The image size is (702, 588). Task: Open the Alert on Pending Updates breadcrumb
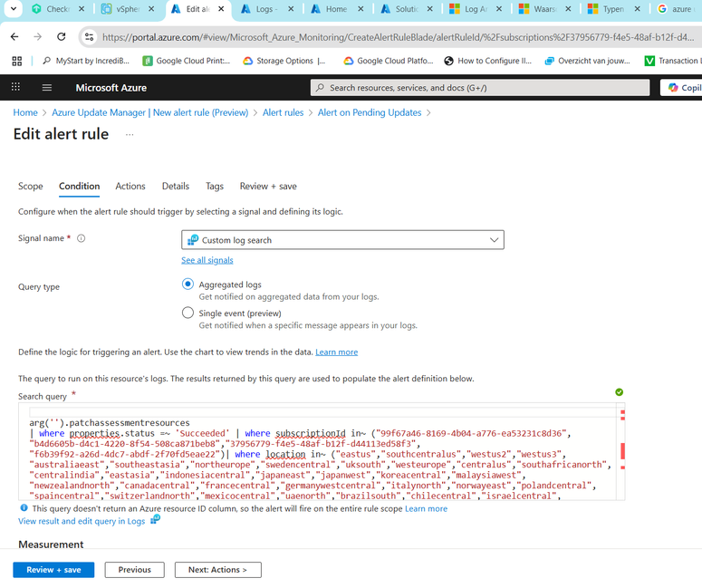pos(370,112)
